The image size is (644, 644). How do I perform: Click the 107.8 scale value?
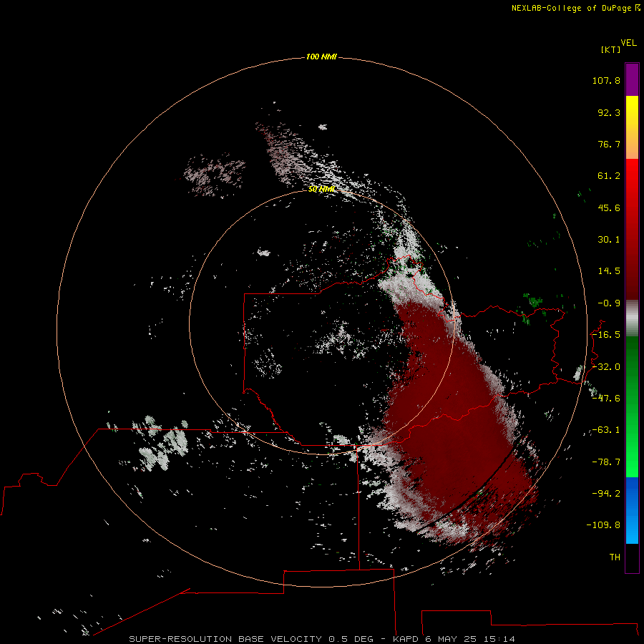pyautogui.click(x=606, y=80)
